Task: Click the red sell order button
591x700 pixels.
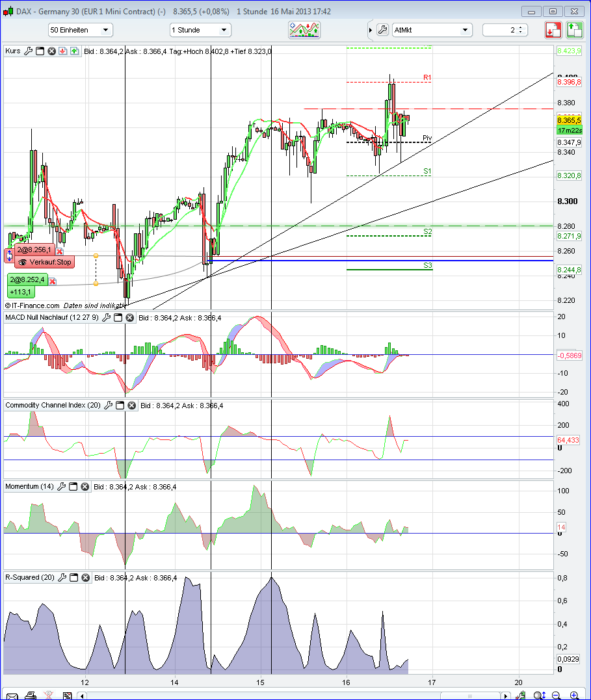Action: coord(553,30)
